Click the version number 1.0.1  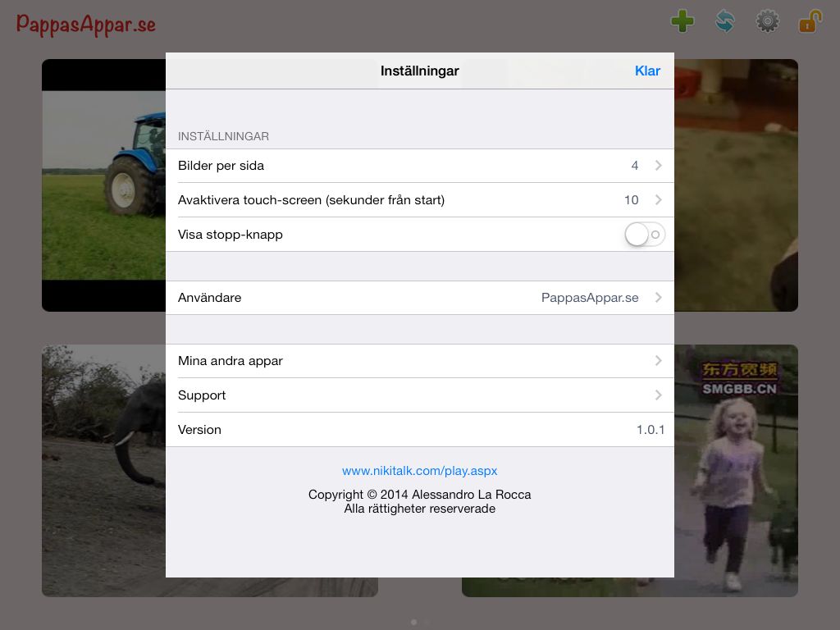(x=651, y=430)
